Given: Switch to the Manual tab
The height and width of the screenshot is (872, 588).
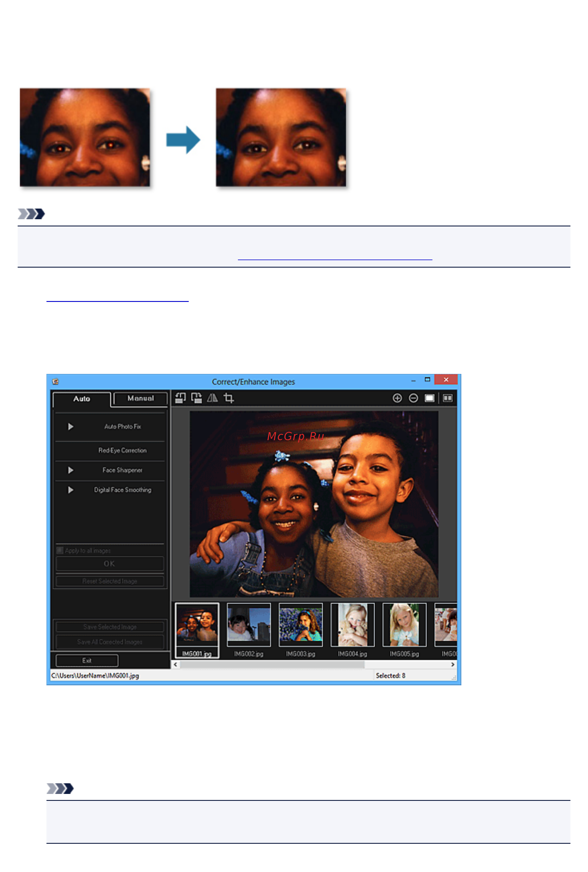Looking at the screenshot, I should click(x=140, y=398).
